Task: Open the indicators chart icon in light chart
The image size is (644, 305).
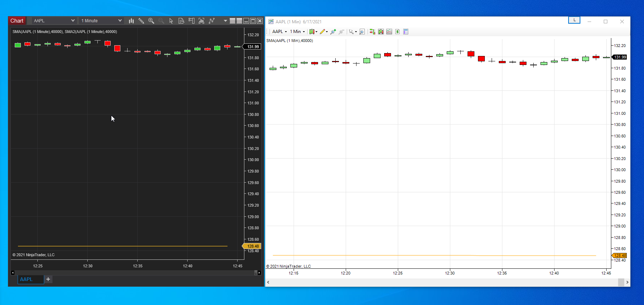Action: (x=389, y=32)
